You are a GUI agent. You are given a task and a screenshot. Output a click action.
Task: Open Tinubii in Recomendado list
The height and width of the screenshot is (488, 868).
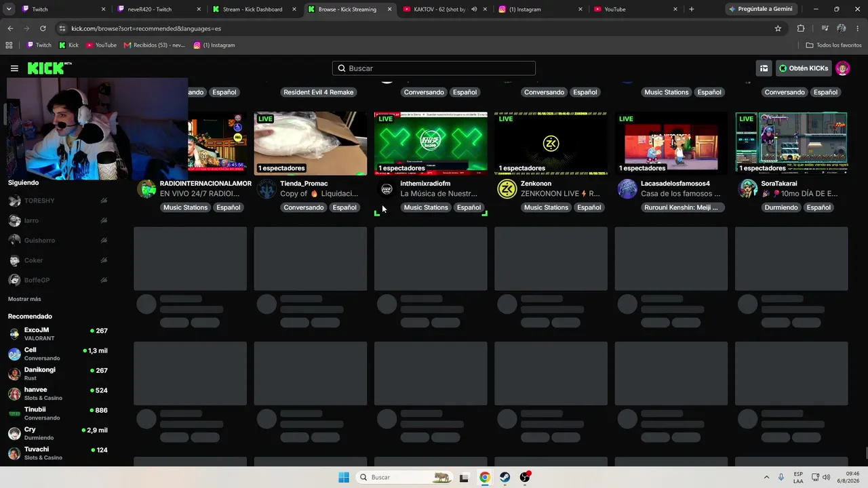58,413
